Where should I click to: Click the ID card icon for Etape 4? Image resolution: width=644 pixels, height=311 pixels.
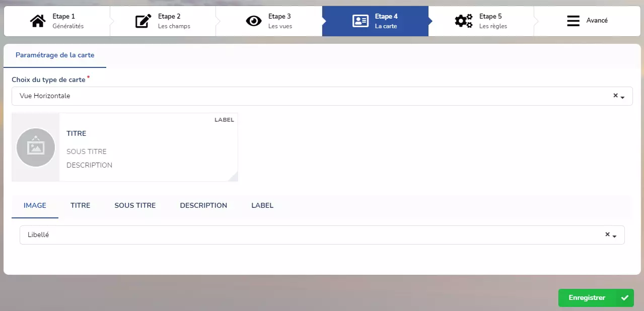(x=361, y=21)
